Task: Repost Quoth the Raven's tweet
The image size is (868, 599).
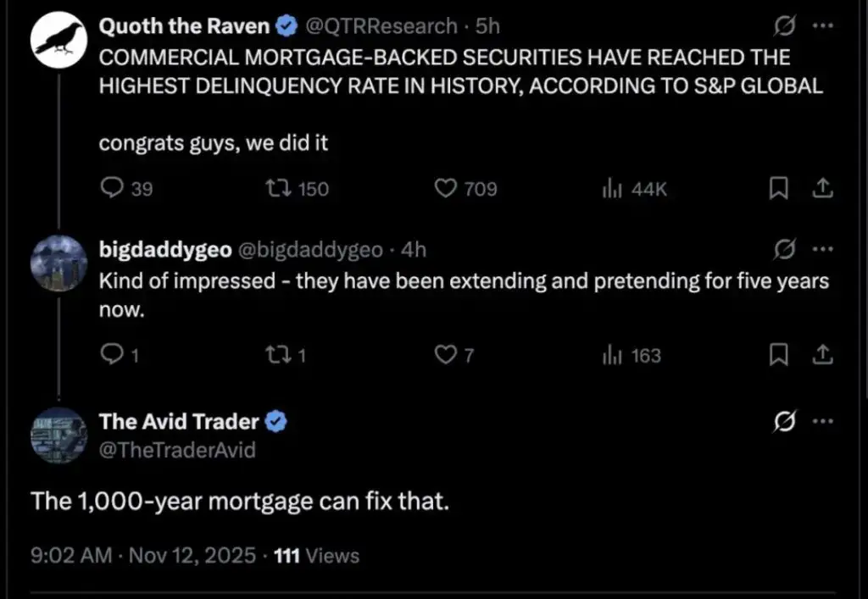Action: [x=277, y=189]
